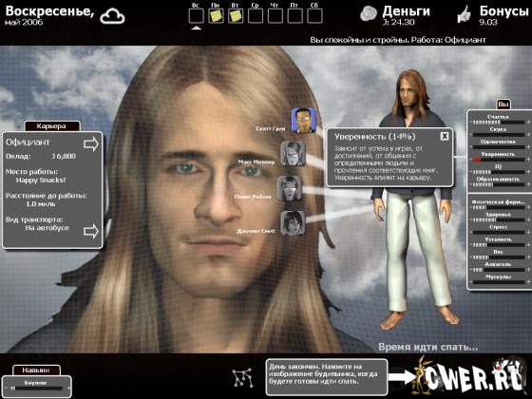Click the Алкоголь progress bar

tap(499, 270)
